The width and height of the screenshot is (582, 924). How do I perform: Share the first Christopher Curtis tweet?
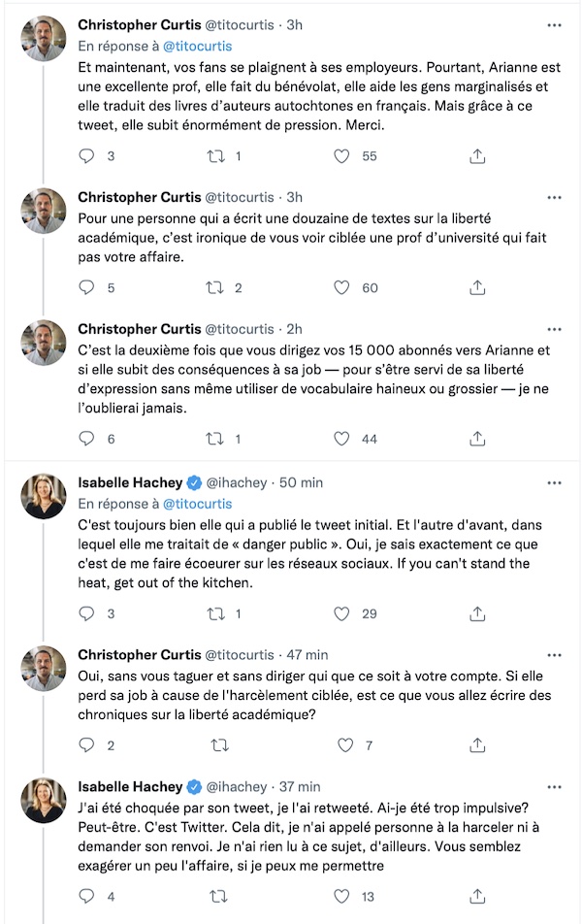pyautogui.click(x=477, y=156)
